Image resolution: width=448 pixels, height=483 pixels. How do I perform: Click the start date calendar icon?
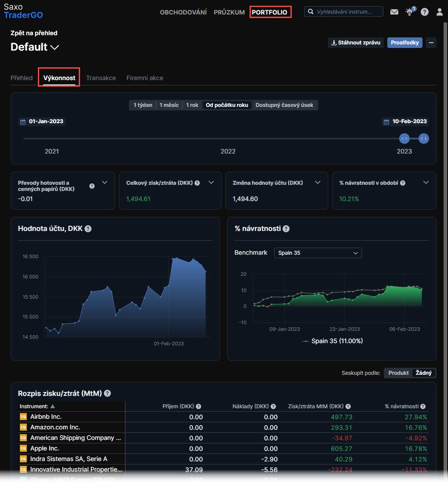23,121
